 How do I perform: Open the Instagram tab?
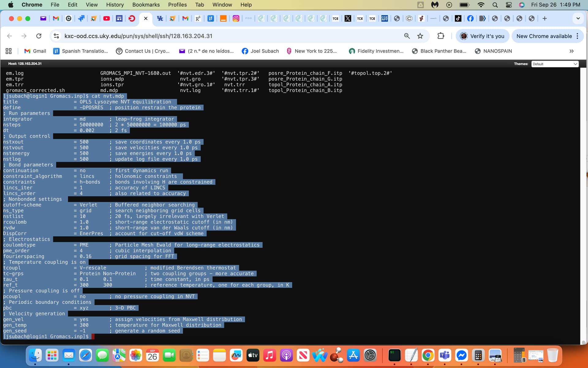point(236,18)
